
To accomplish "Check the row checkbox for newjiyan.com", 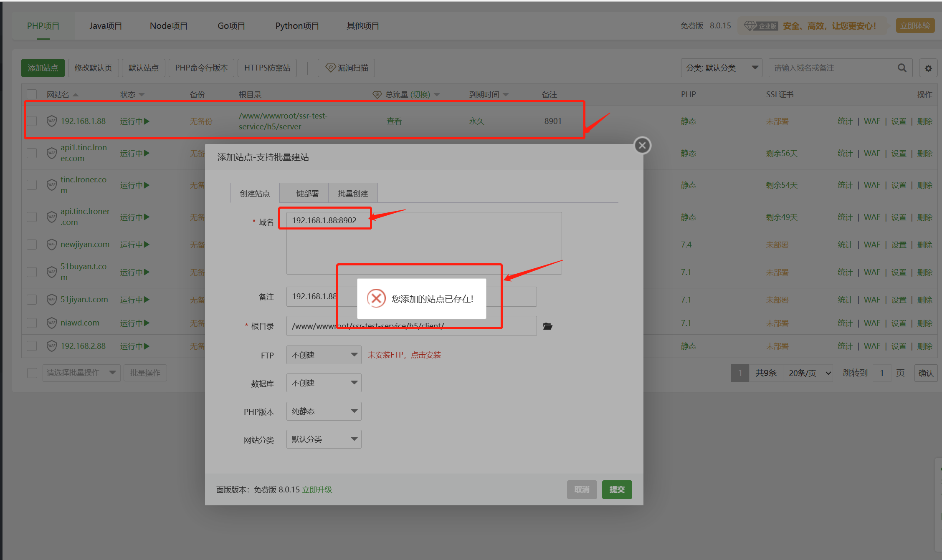I will coord(32,245).
